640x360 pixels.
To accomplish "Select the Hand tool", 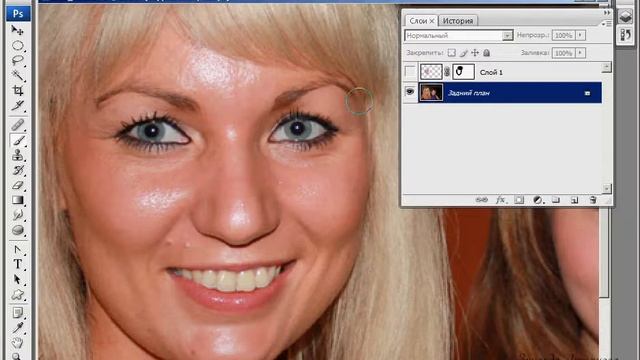I will (x=18, y=343).
